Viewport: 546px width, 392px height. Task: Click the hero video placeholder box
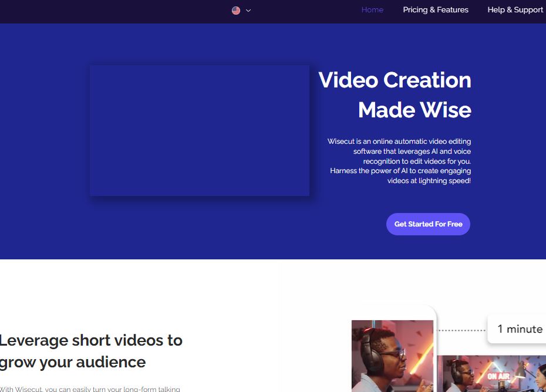coord(200,130)
